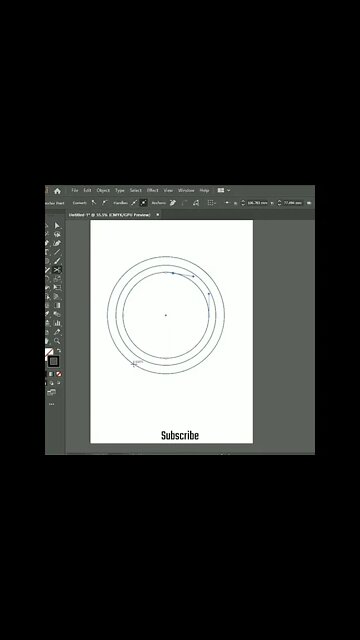Viewport: 360px width, 640px height.
Task: Select the Lasso tool
Action: pos(57,234)
